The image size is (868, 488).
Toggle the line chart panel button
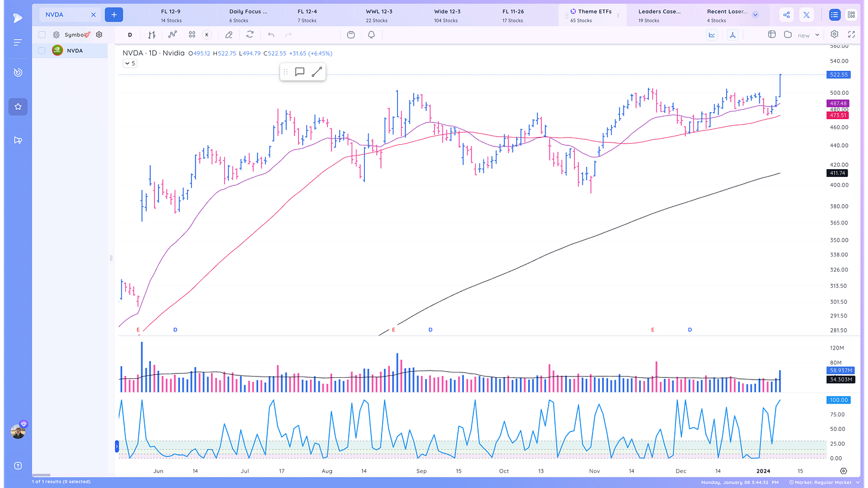[x=712, y=35]
